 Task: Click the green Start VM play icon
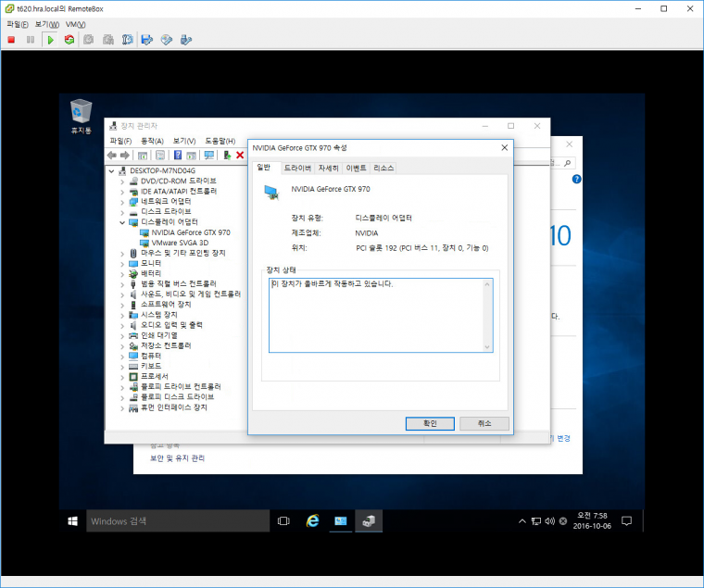click(x=50, y=40)
